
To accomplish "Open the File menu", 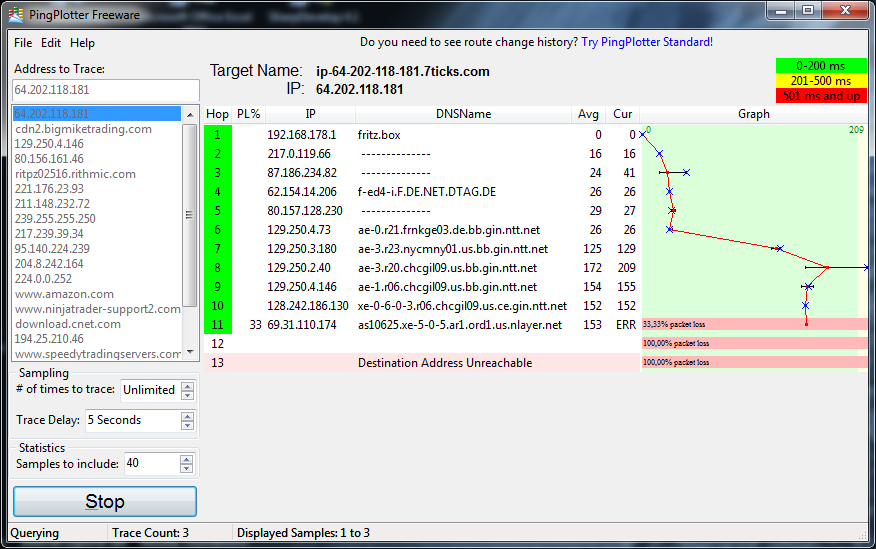I will pos(23,43).
